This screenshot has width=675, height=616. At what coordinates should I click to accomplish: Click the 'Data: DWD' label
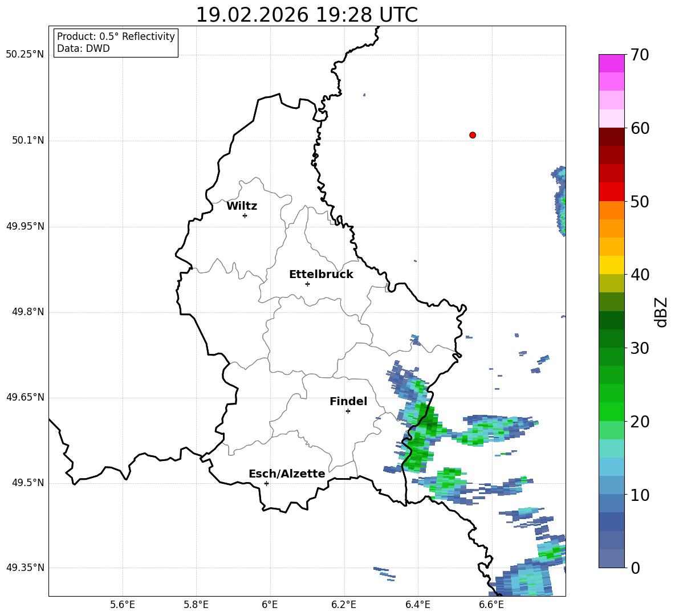coord(83,48)
